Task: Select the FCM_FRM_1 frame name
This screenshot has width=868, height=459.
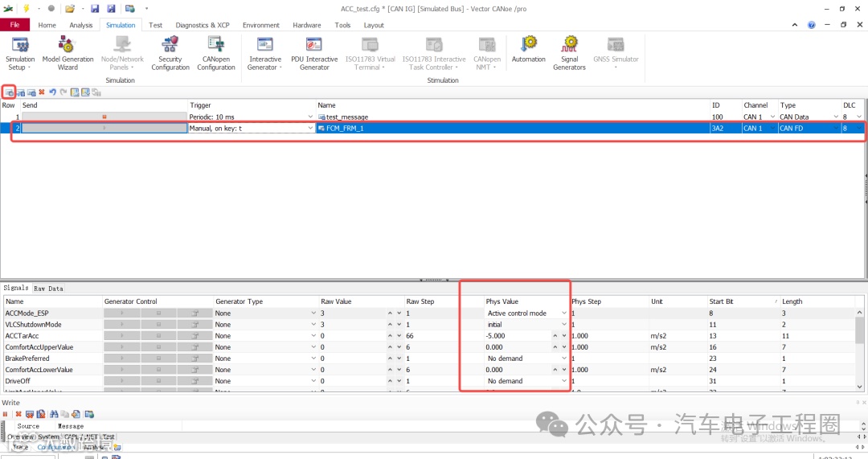Action: click(344, 128)
